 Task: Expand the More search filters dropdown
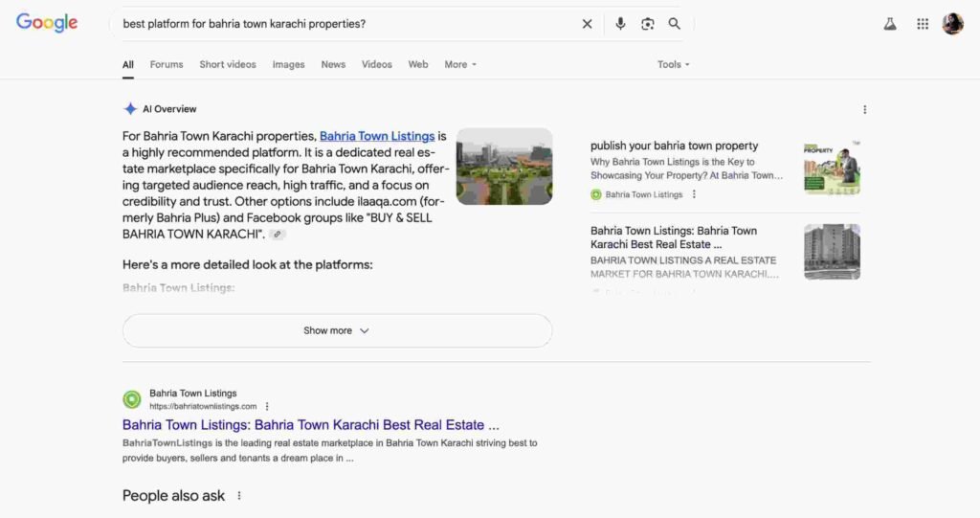point(460,64)
